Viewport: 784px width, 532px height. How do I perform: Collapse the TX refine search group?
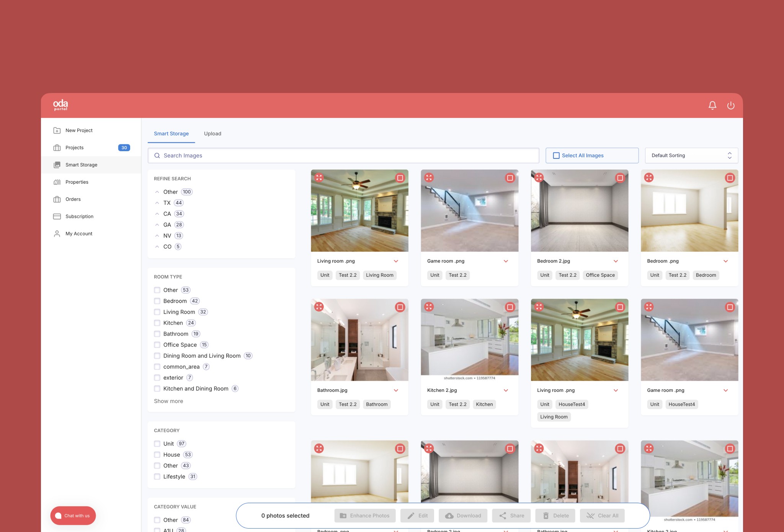[157, 203]
